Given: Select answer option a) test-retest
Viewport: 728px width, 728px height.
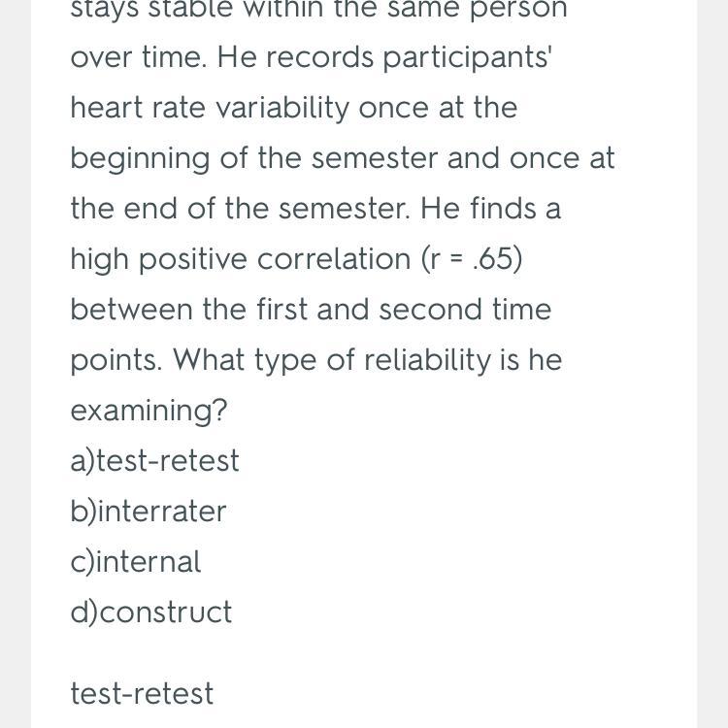Looking at the screenshot, I should pyautogui.click(x=154, y=460).
